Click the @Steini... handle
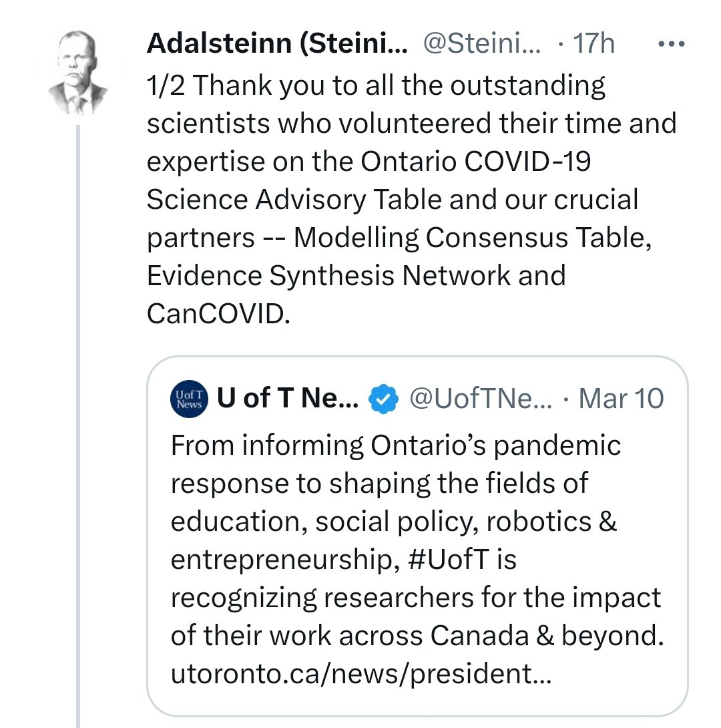Viewport: 721px width, 728px height. pos(481,43)
